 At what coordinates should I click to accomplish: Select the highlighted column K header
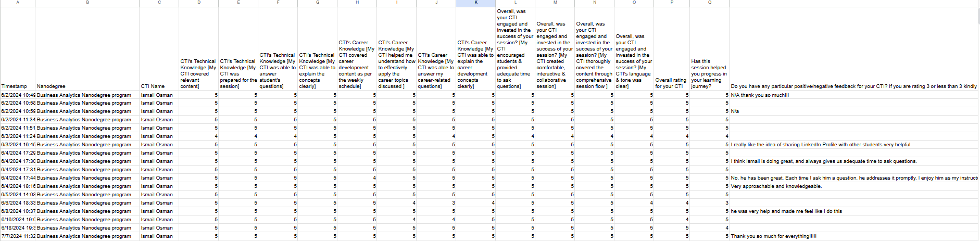tap(476, 3)
